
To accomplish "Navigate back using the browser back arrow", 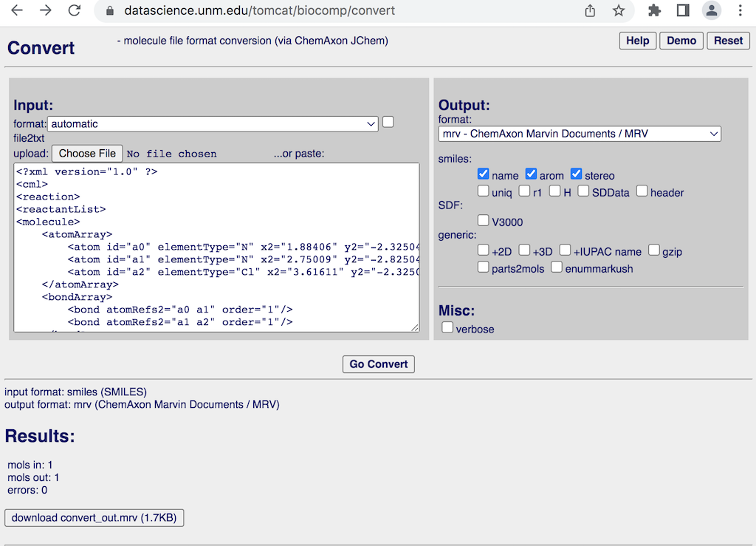I will 16,10.
